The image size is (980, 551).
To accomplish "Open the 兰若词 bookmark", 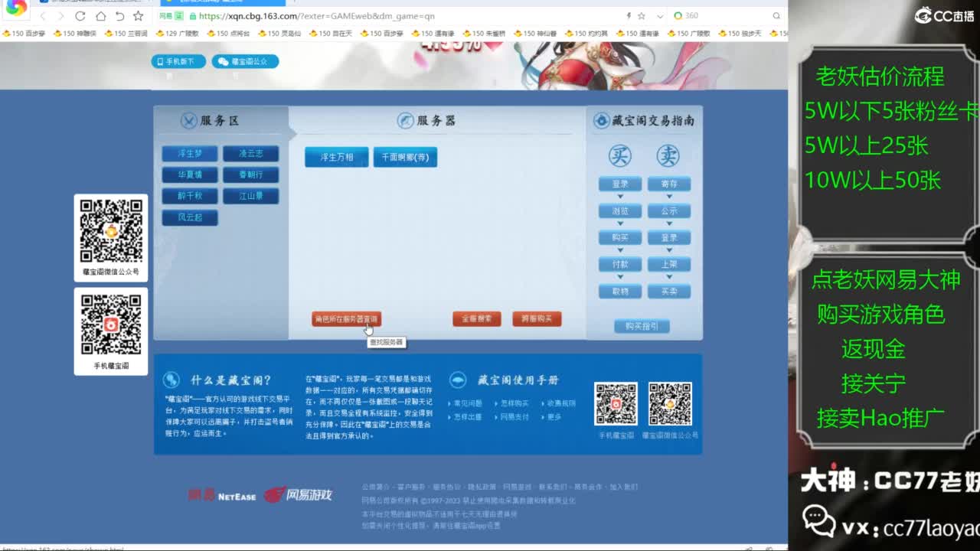I will coord(126,34).
